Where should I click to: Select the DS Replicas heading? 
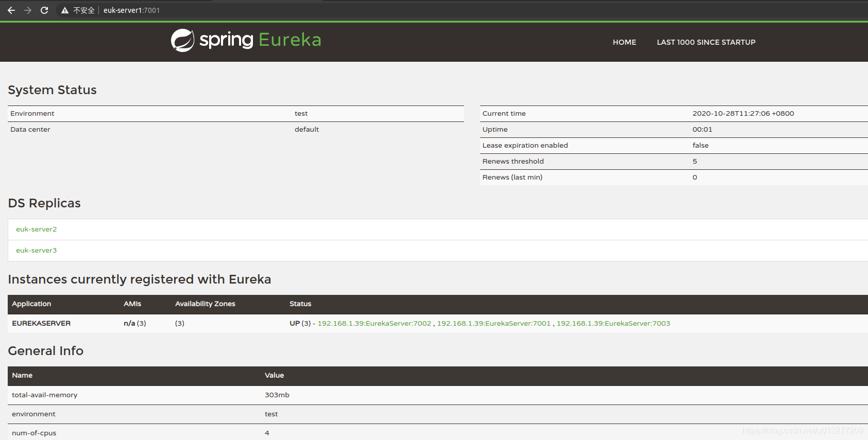[44, 203]
